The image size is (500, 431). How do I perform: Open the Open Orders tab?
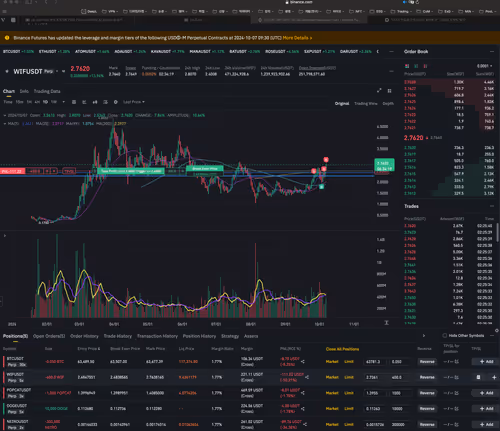point(49,336)
